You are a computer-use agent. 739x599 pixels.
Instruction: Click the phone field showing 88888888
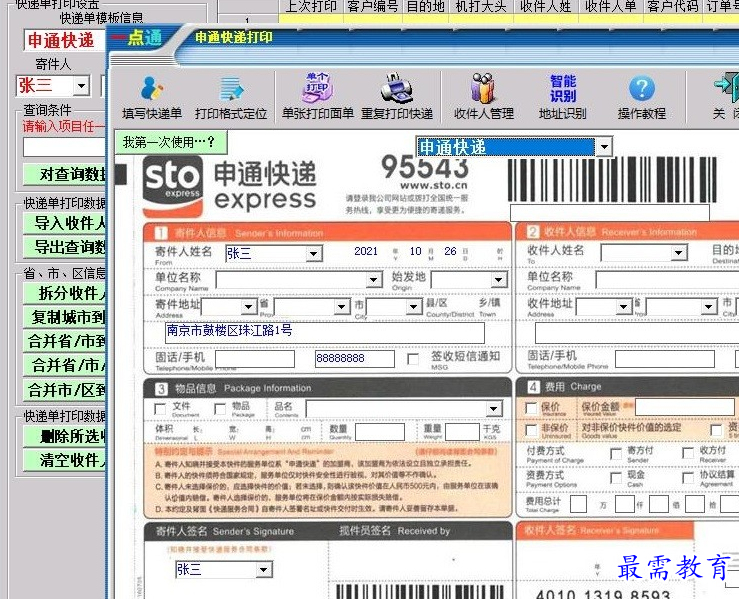pyautogui.click(x=354, y=359)
